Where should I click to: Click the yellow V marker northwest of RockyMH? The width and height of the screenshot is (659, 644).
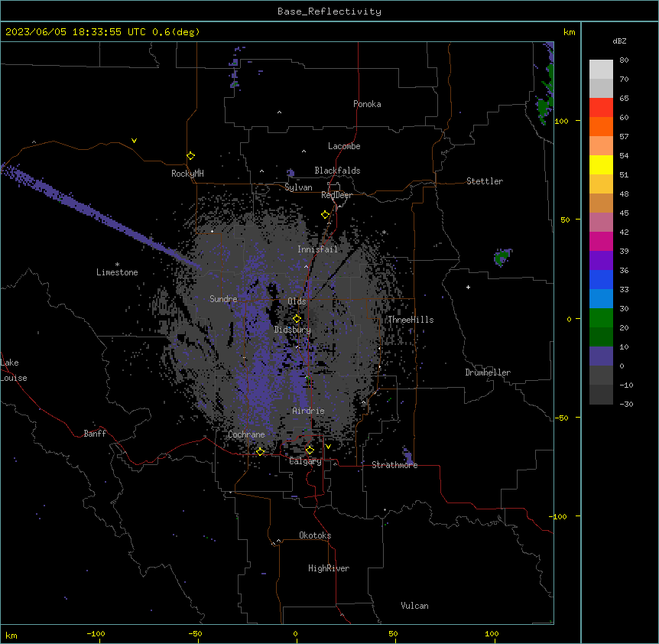pos(134,141)
